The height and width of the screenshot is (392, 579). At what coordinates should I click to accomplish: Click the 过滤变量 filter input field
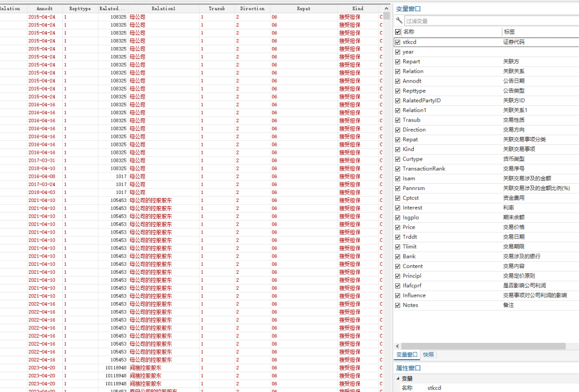pos(491,21)
